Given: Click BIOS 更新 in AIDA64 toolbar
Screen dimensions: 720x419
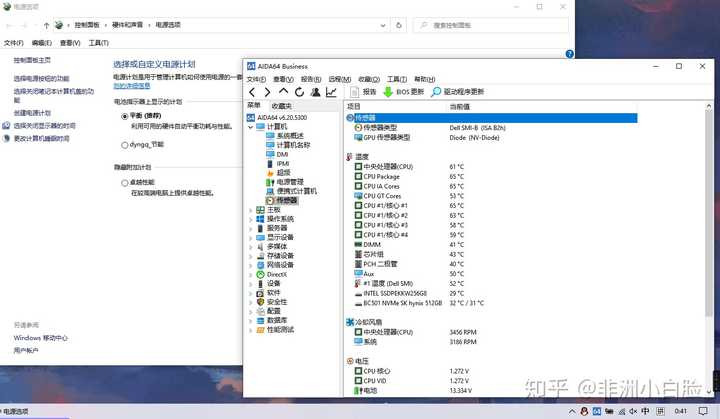Looking at the screenshot, I should tap(404, 92).
